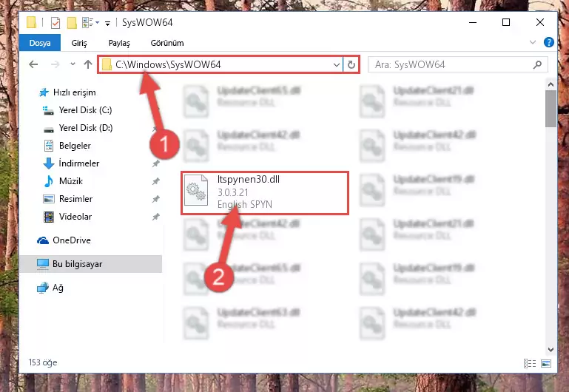Viewport: 569px width, 392px height.
Task: Select the ltspynen30.dll file
Action: tap(265, 193)
